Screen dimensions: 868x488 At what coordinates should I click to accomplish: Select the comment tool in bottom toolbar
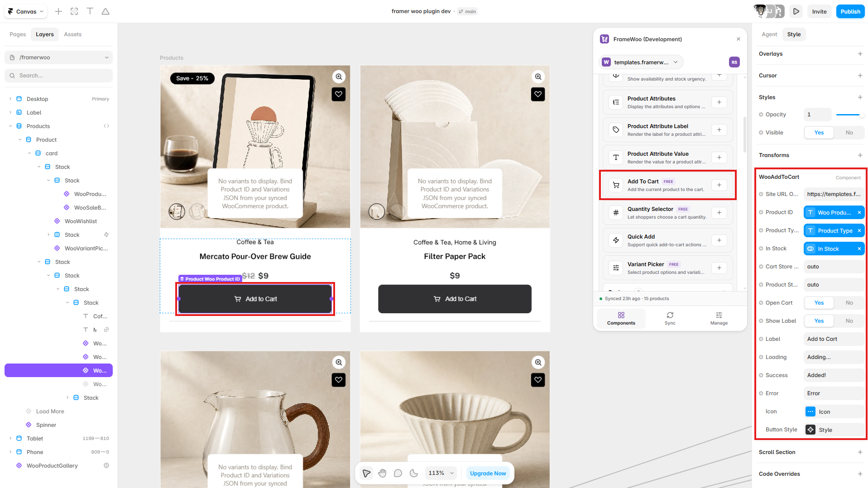tap(398, 473)
